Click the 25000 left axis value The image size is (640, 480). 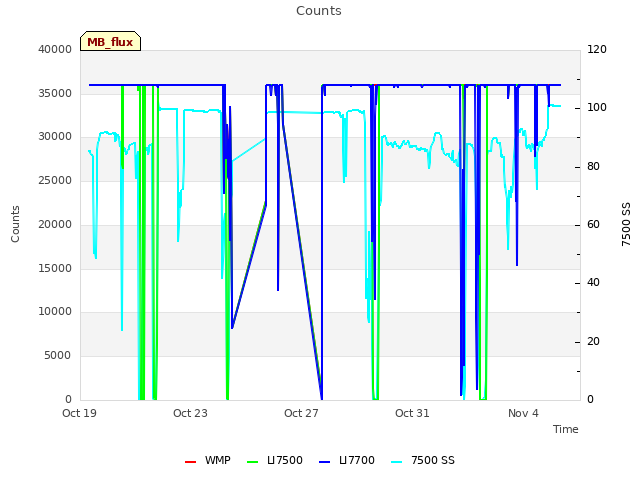click(x=55, y=180)
